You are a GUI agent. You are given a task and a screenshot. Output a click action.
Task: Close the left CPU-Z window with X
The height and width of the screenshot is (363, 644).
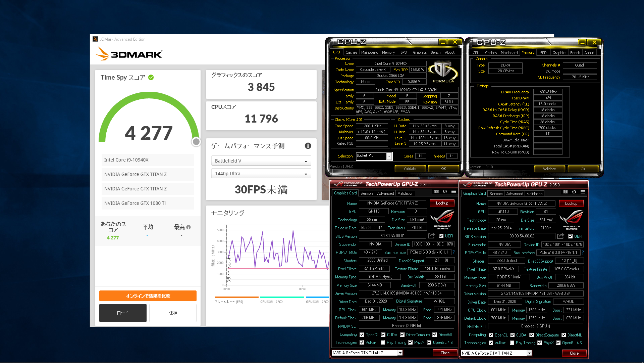pyautogui.click(x=455, y=42)
